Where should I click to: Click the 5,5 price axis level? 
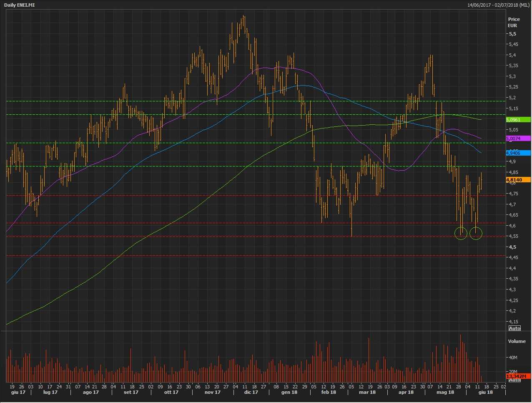[x=512, y=34]
